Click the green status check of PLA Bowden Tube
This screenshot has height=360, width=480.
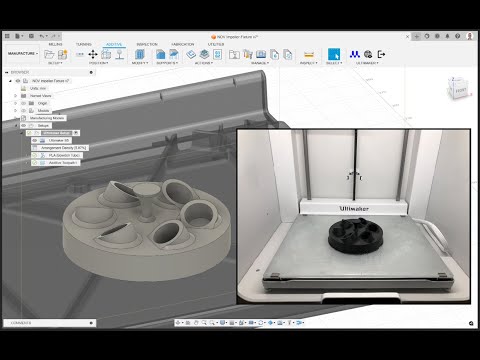pos(35,155)
